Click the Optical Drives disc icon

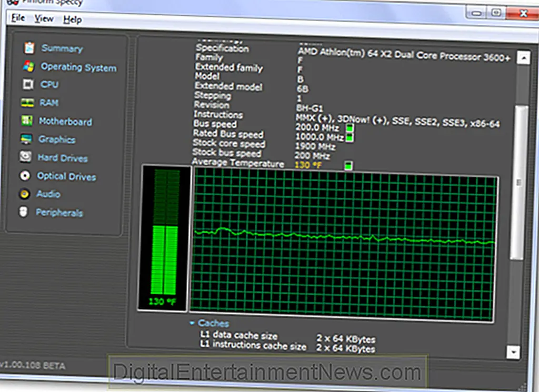tap(25, 176)
